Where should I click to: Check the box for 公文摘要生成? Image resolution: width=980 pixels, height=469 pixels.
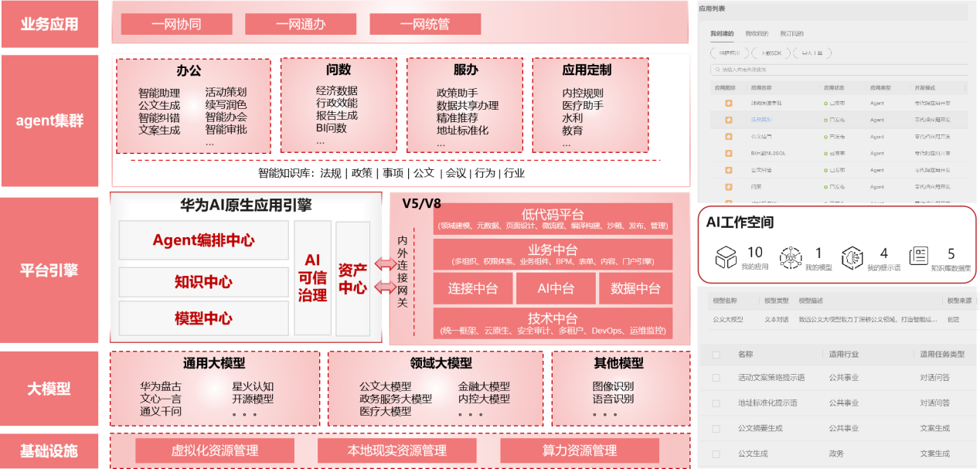(716, 428)
